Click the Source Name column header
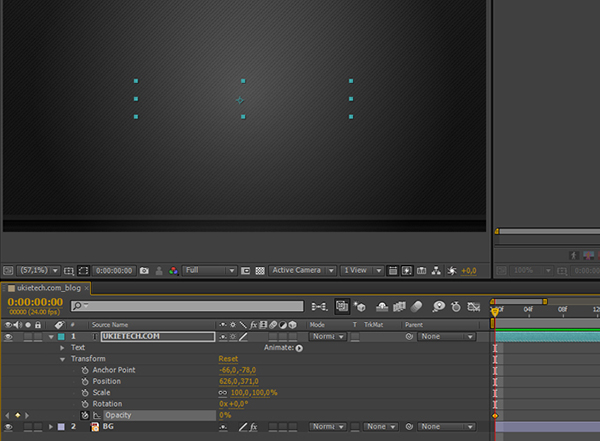This screenshot has height=441, width=600. [x=110, y=325]
